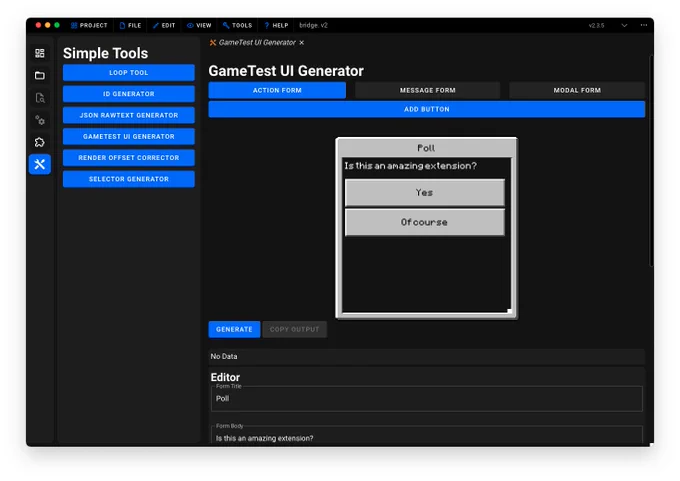Click the bridge. v2 title text
Screen dimensions: 680x481
(x=313, y=25)
